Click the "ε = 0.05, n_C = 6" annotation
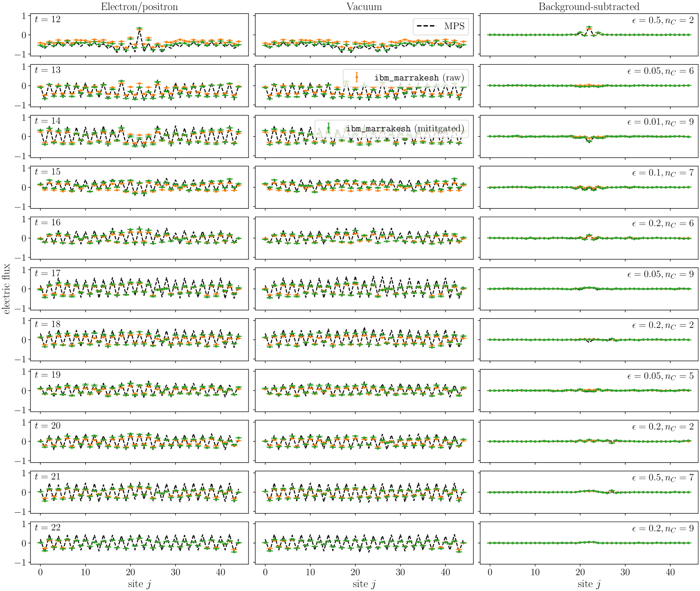 (660, 71)
